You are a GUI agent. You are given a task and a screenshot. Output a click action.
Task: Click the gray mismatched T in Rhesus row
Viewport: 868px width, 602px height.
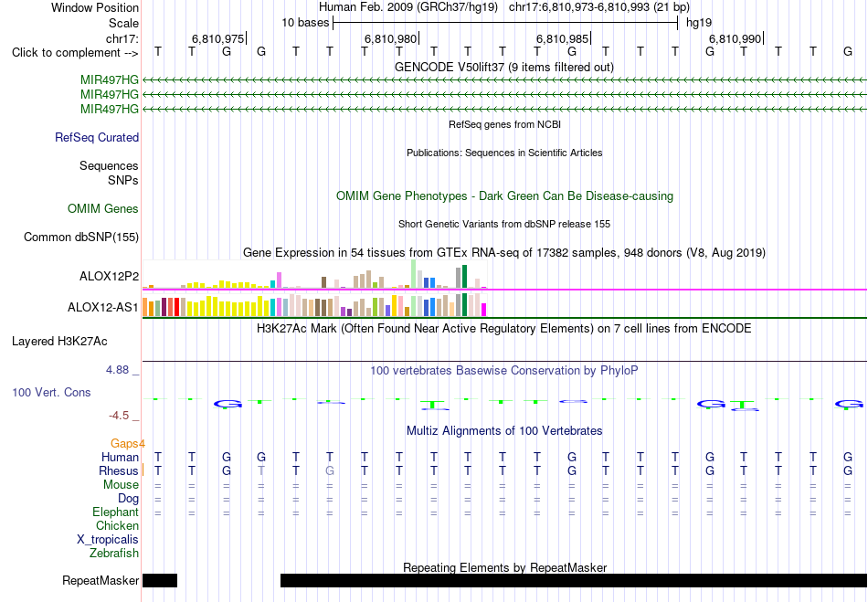261,470
